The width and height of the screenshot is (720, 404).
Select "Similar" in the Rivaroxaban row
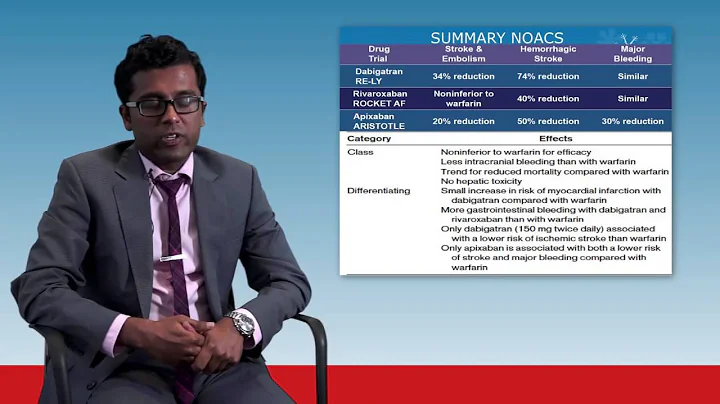coord(632,99)
